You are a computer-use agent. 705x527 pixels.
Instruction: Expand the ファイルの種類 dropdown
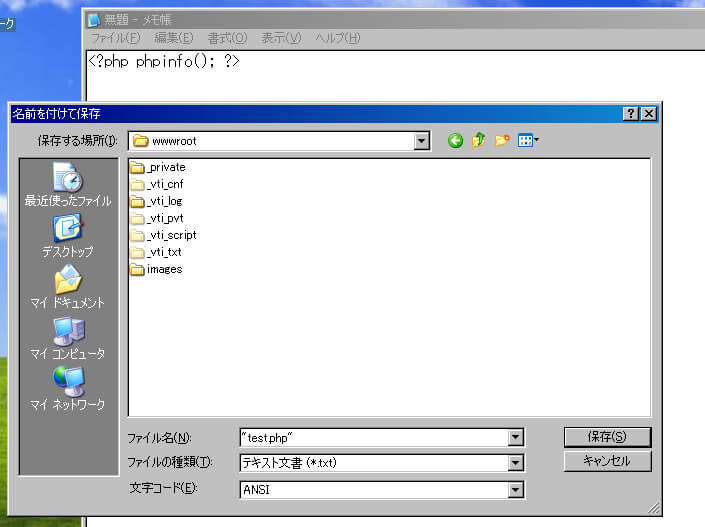[516, 463]
